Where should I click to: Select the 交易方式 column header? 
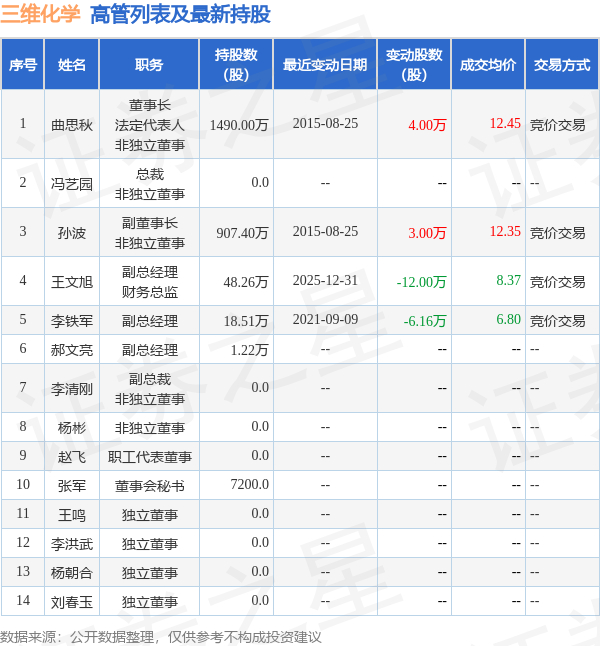[x=562, y=65]
